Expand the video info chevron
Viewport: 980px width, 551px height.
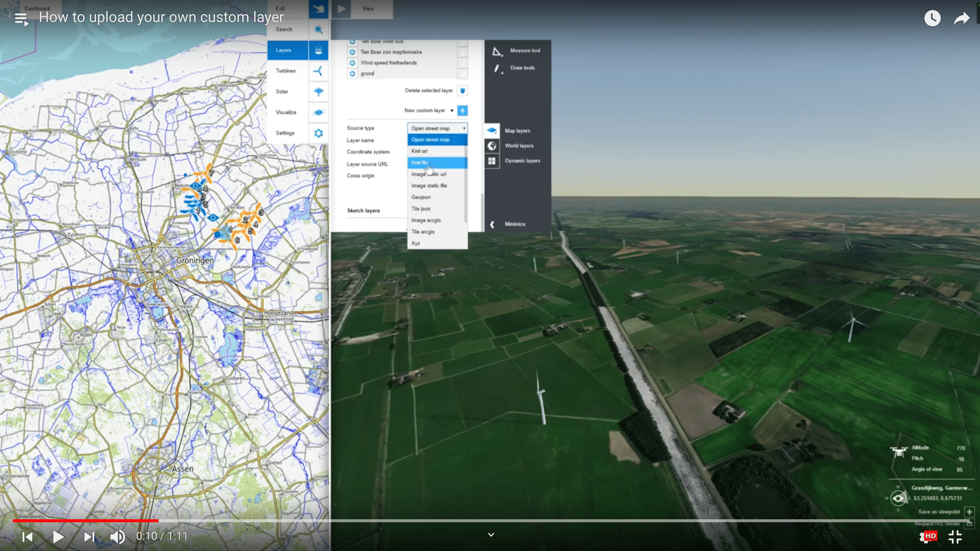(491, 535)
